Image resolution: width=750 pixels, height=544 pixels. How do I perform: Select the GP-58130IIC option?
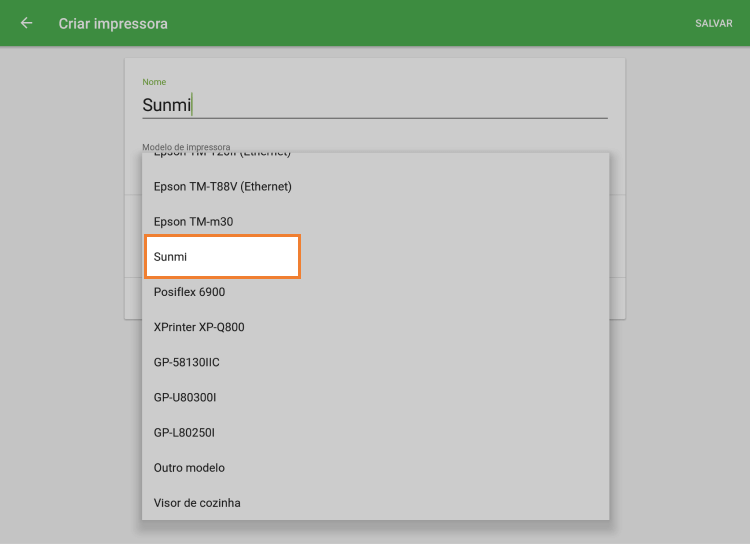pos(186,362)
